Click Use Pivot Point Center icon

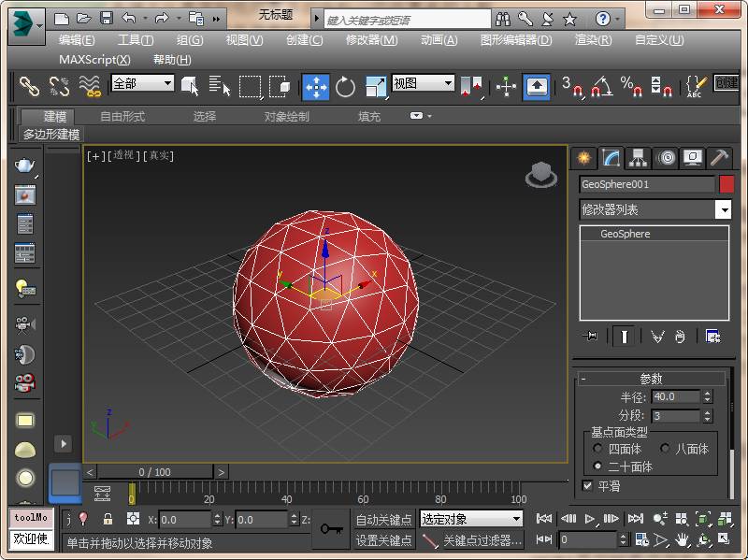[472, 86]
